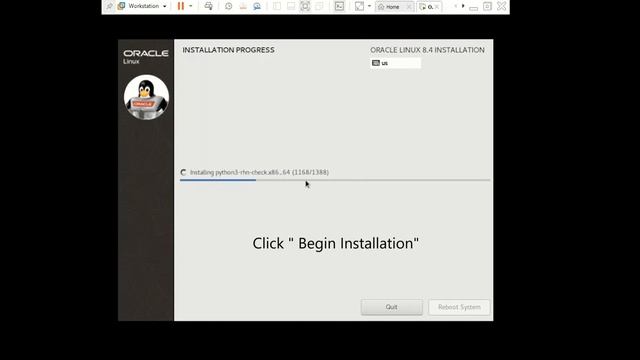Image resolution: width=640 pixels, height=360 pixels.
Task: Click the us keyboard layout indicator
Action: click(396, 63)
